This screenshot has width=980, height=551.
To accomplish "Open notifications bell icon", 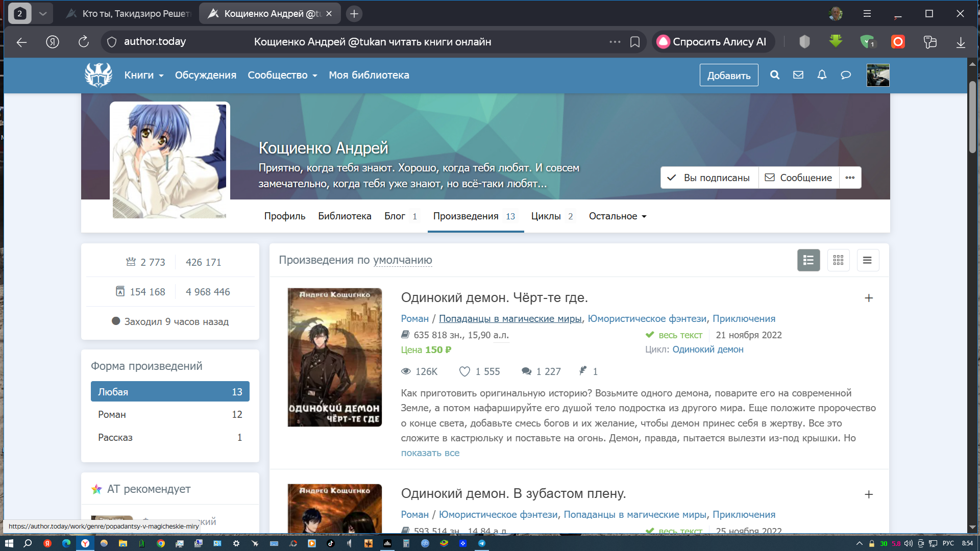I will point(822,75).
